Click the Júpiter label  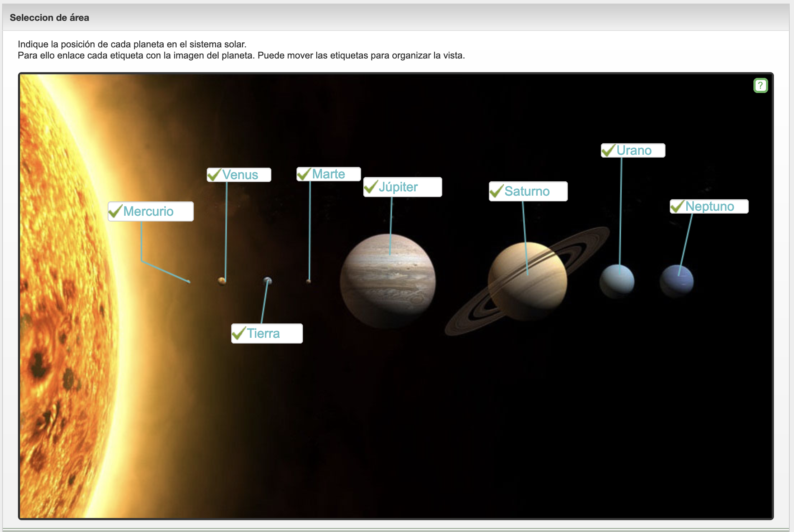[403, 187]
